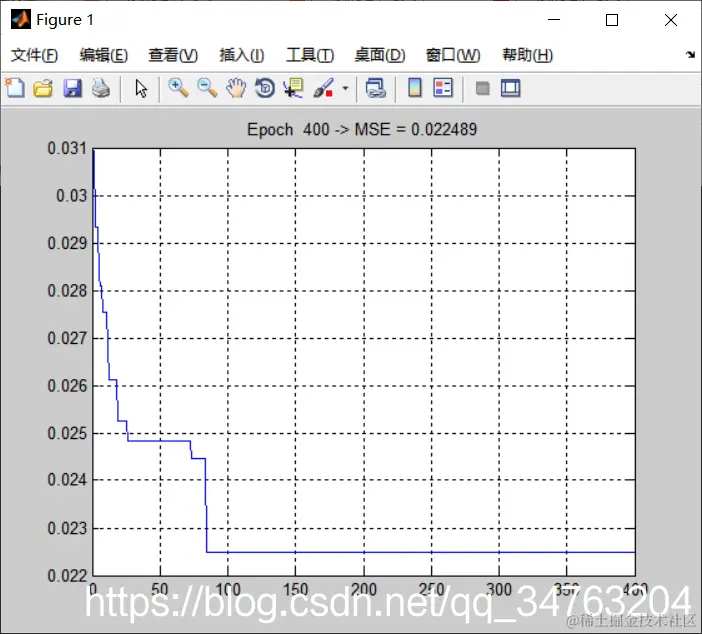The height and width of the screenshot is (634, 702).
Task: Create a new figure with the New icon
Action: (15, 88)
